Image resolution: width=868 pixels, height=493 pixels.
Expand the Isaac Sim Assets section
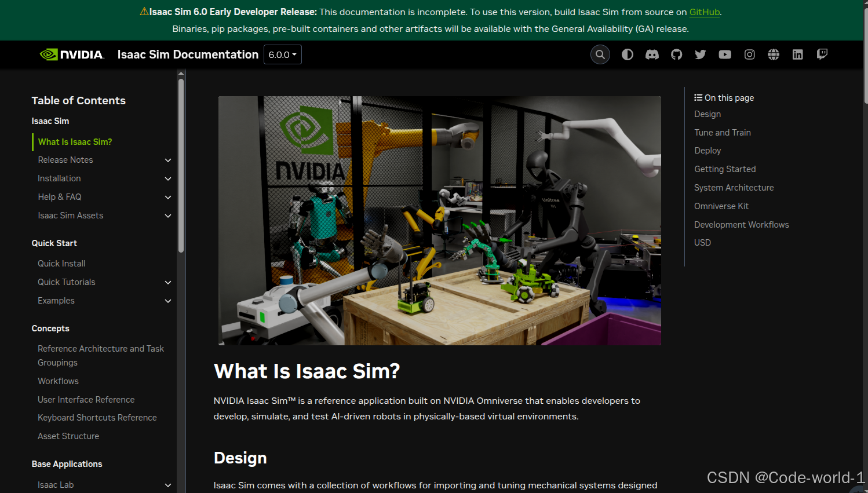tap(168, 216)
